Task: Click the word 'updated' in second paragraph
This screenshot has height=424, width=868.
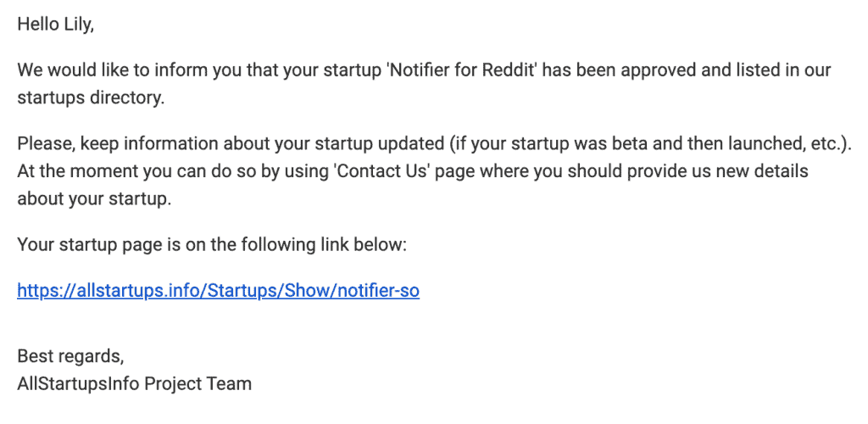Action: click(411, 143)
